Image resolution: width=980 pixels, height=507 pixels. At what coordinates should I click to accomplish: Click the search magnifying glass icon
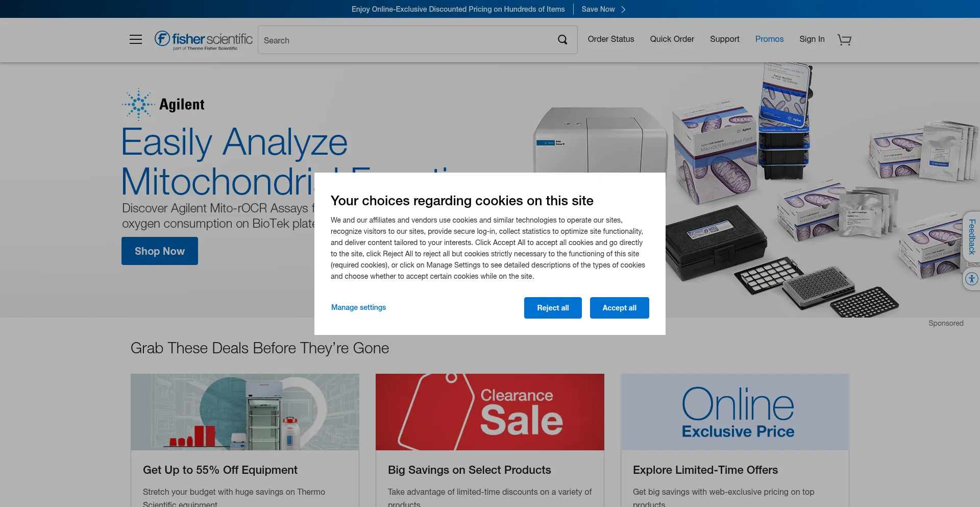(x=562, y=40)
